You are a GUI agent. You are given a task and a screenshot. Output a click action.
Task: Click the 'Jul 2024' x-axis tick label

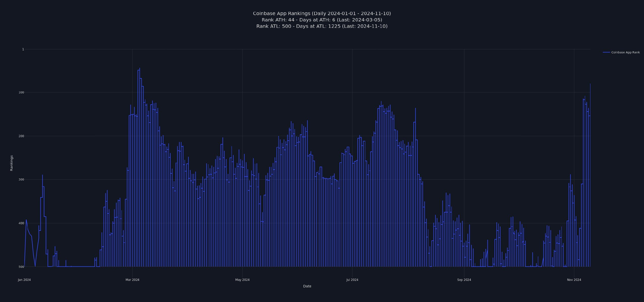(x=352, y=280)
